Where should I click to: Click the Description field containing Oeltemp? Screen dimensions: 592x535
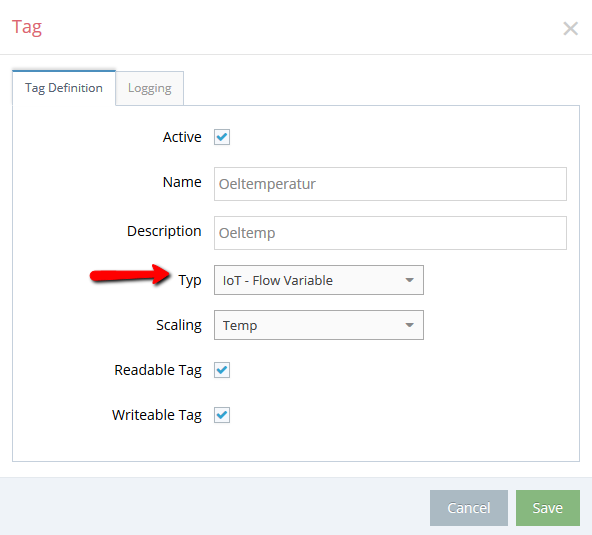tap(390, 233)
